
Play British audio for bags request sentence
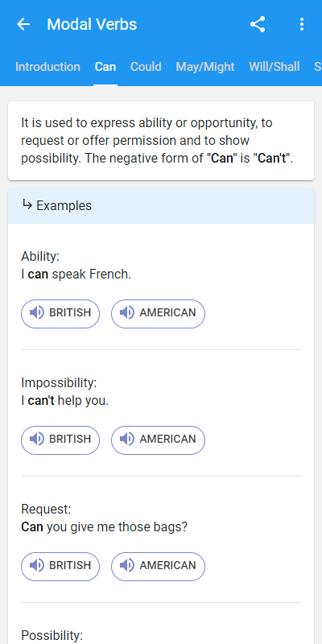tap(60, 567)
